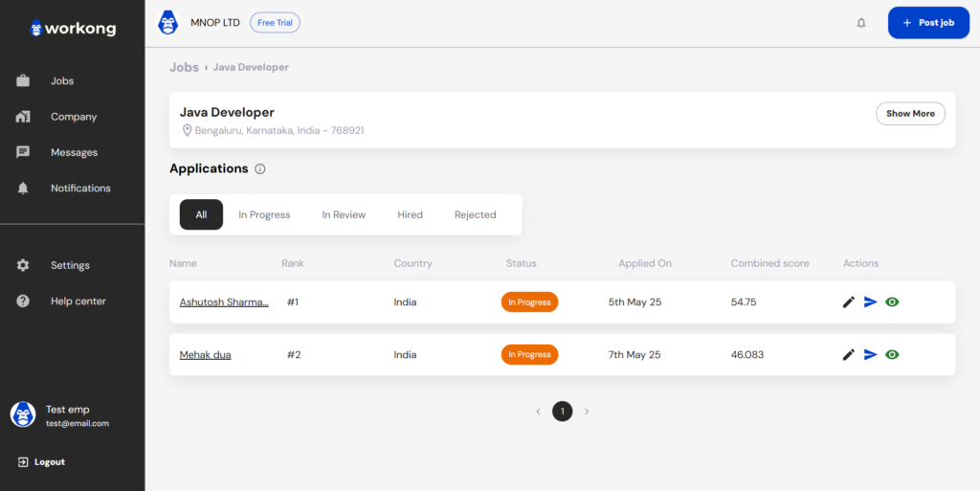
Task: Open Mehak dua's profile link
Action: [206, 355]
